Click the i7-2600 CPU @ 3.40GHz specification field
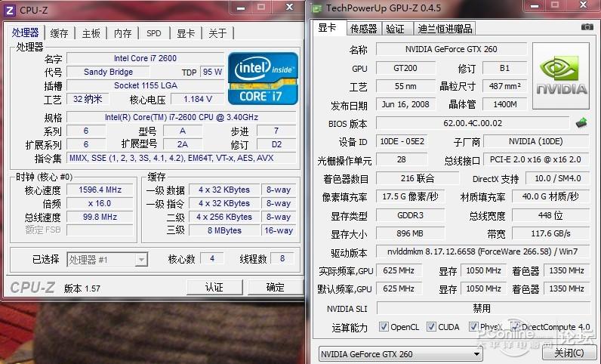This screenshot has height=364, width=601. pyautogui.click(x=181, y=117)
